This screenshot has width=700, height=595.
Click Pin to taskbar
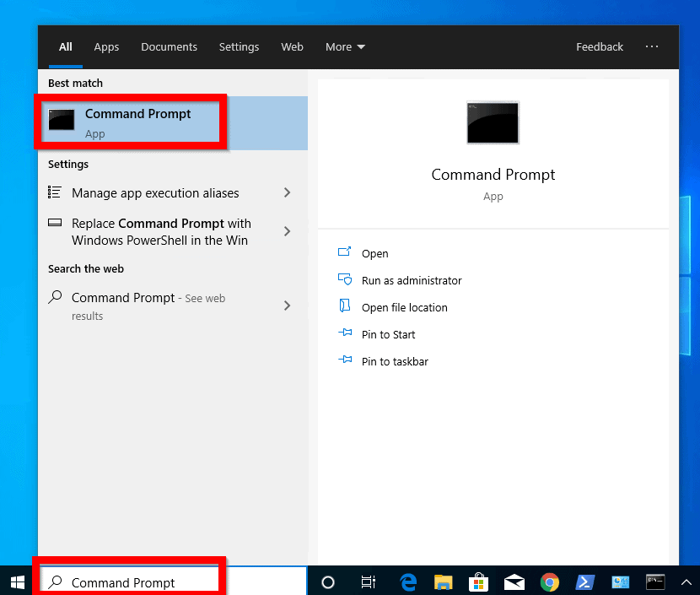click(395, 361)
